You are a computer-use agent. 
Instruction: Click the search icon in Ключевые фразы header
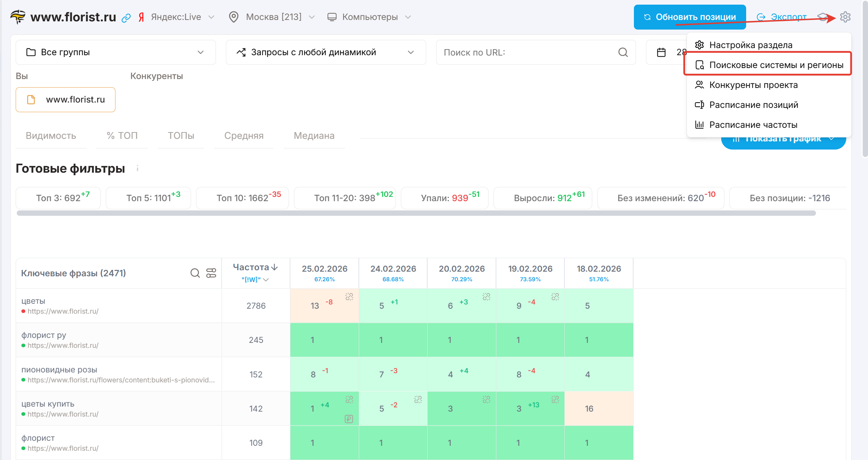(195, 273)
